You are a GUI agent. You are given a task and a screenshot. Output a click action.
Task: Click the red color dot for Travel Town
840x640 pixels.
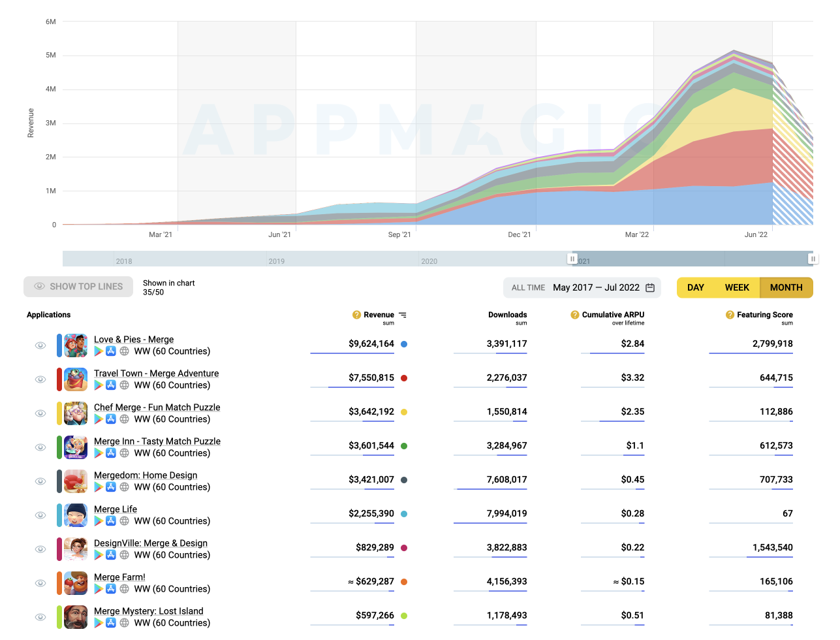click(404, 378)
